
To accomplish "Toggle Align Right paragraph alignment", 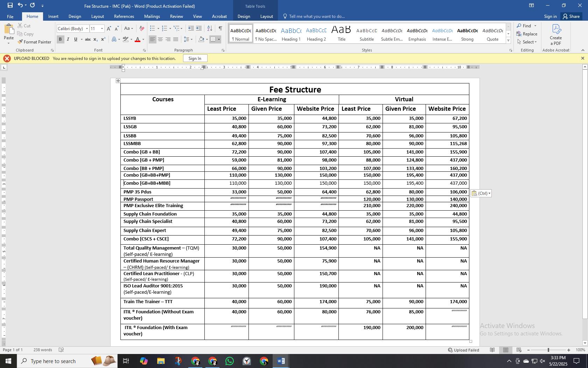I will coord(168,39).
